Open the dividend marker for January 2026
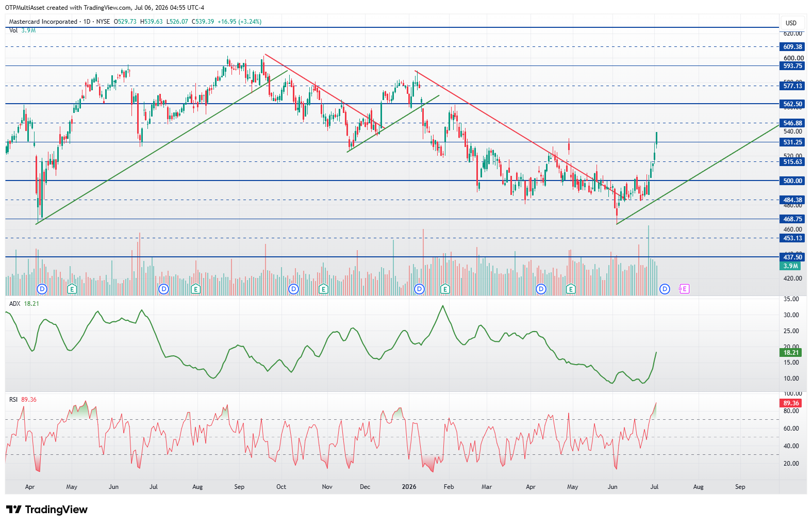 point(420,289)
